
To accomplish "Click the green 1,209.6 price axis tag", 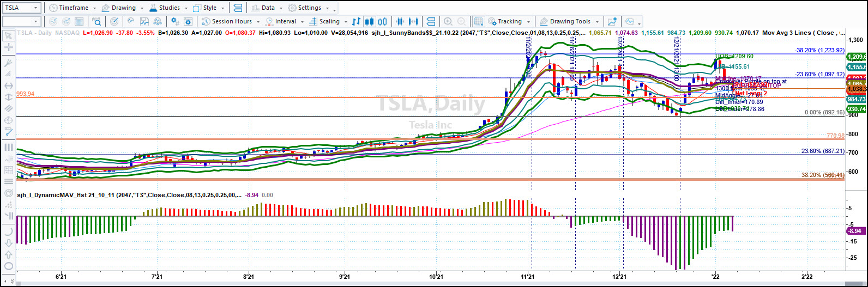I will pyautogui.click(x=857, y=57).
